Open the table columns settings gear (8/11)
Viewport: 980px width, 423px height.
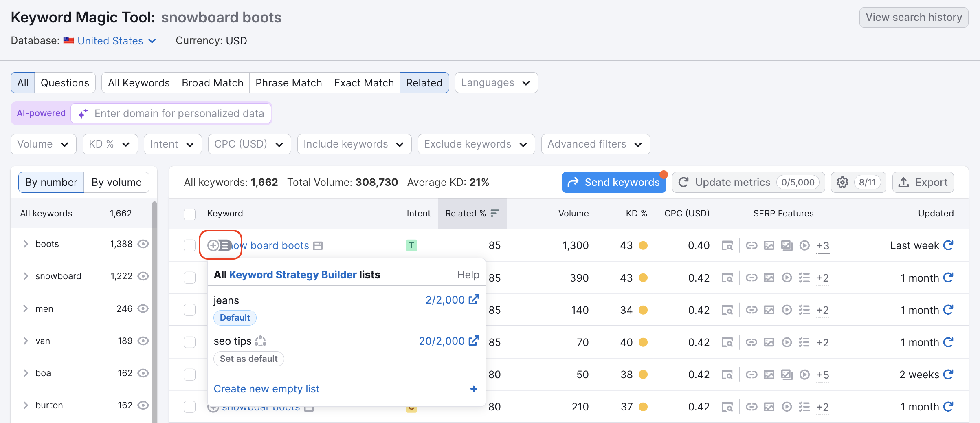click(842, 182)
